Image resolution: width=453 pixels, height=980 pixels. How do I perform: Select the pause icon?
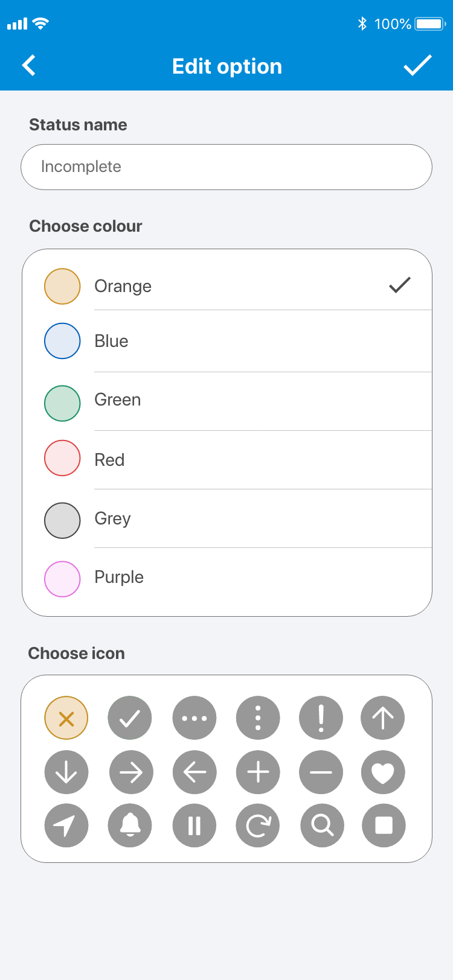pos(194,825)
